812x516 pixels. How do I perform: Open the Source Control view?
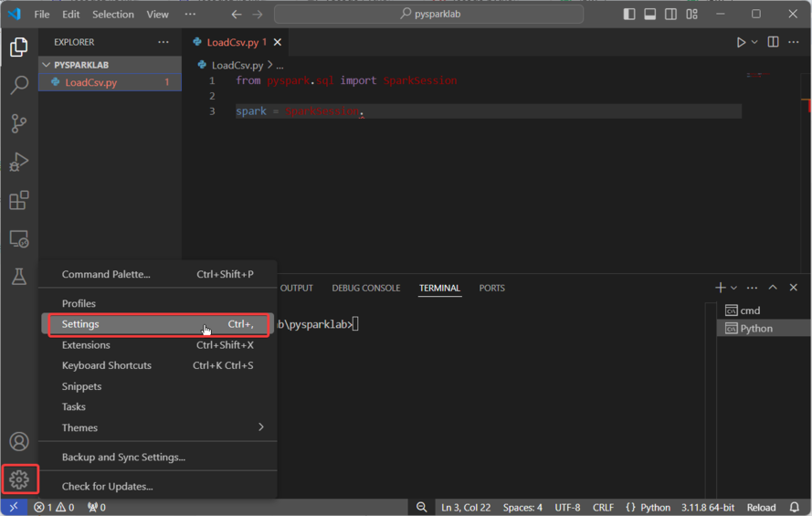coord(18,123)
